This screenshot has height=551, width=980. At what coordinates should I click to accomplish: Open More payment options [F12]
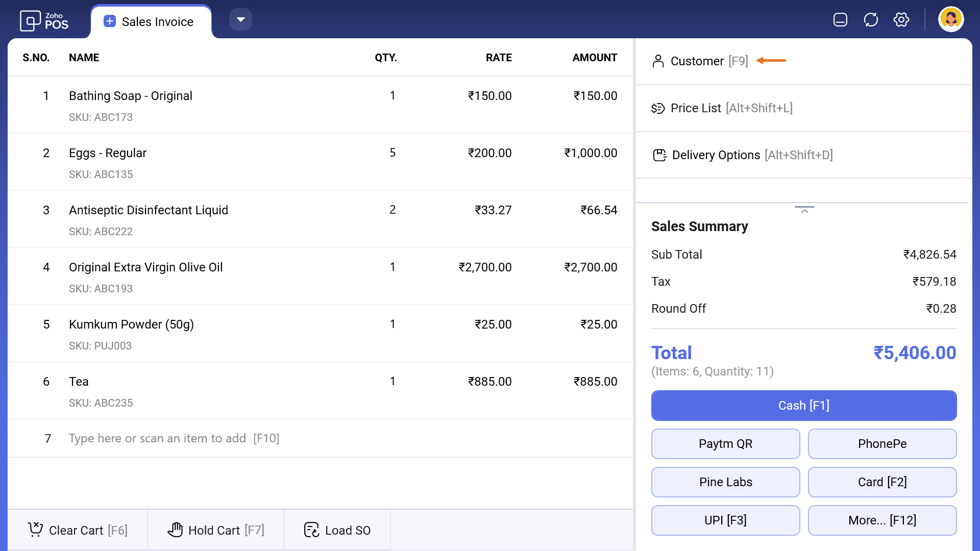click(x=882, y=520)
